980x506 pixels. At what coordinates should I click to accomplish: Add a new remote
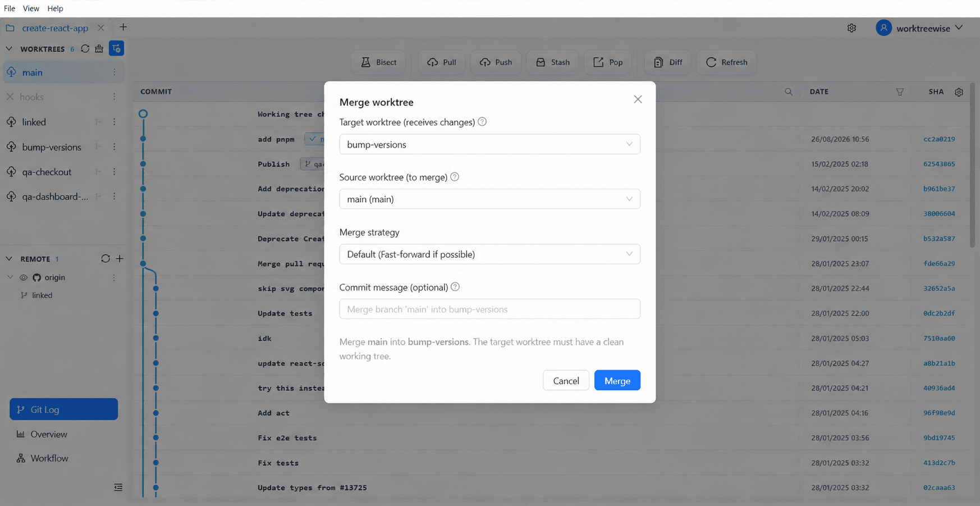click(120, 259)
